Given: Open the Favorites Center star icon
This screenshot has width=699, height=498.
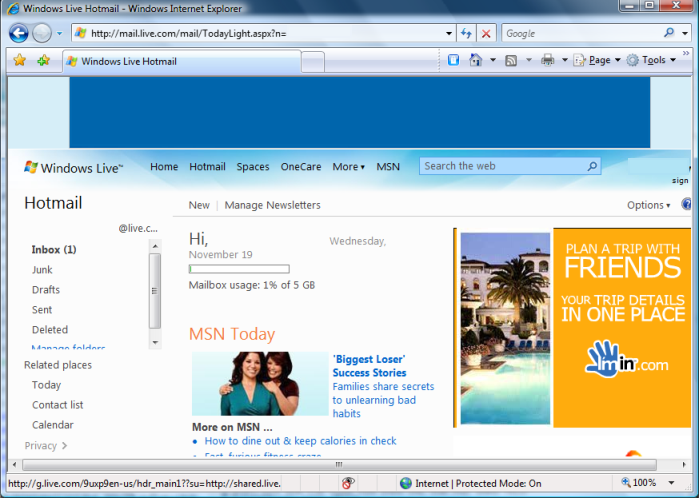Looking at the screenshot, I should (20, 60).
